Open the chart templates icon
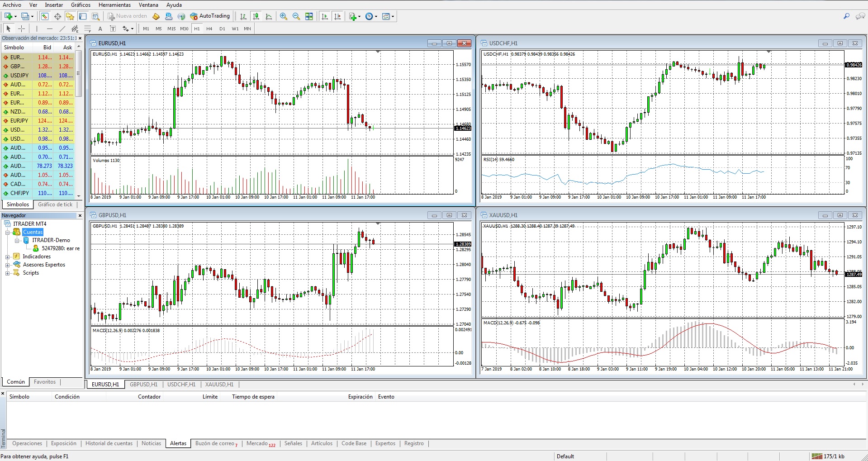 click(x=386, y=16)
